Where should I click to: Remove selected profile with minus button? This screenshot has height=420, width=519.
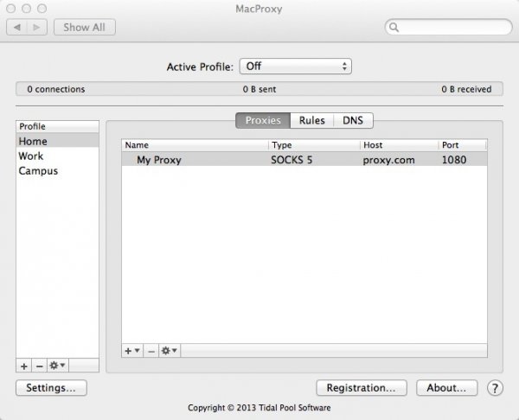[40, 366]
